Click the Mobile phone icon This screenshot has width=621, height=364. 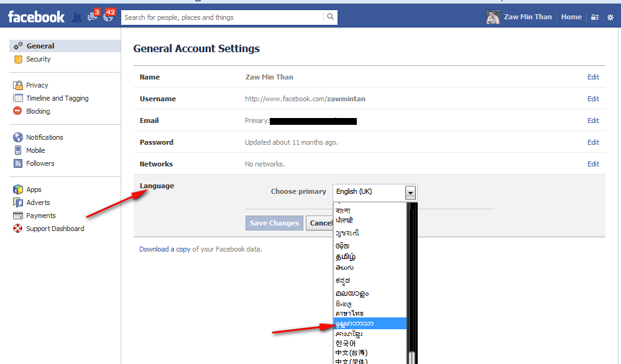click(18, 150)
